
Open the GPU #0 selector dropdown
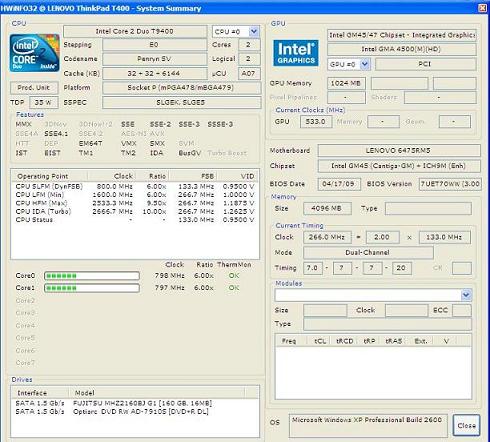click(365, 64)
